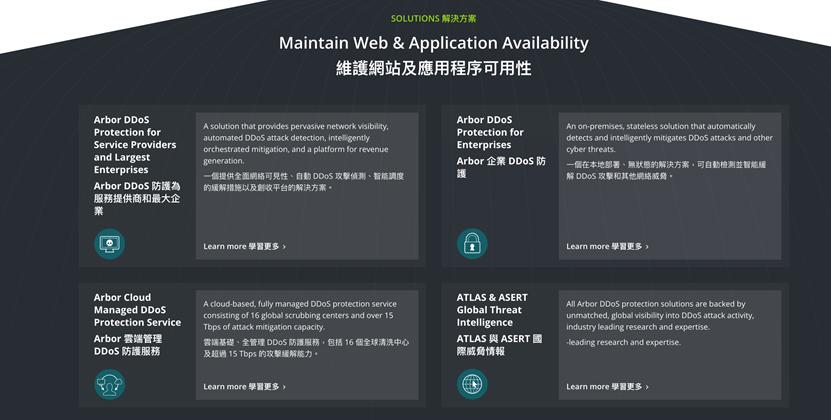The height and width of the screenshot is (420, 831).
Task: Click the SOLUTIONS 解決方案 label
Action: (434, 19)
